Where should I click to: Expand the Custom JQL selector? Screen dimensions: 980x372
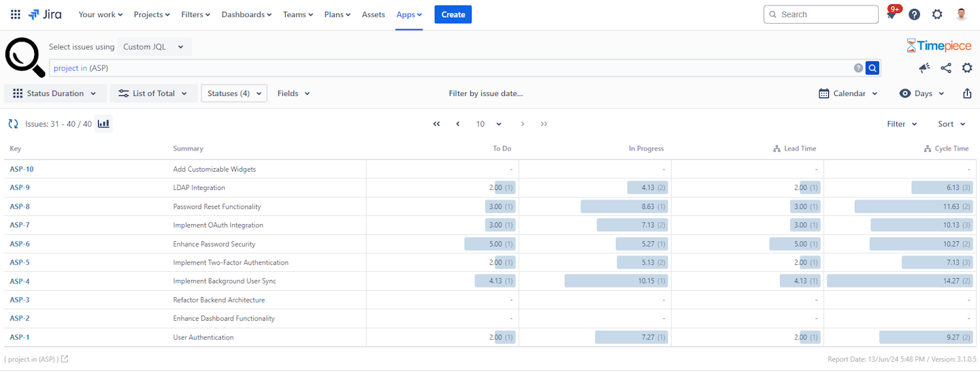(154, 47)
